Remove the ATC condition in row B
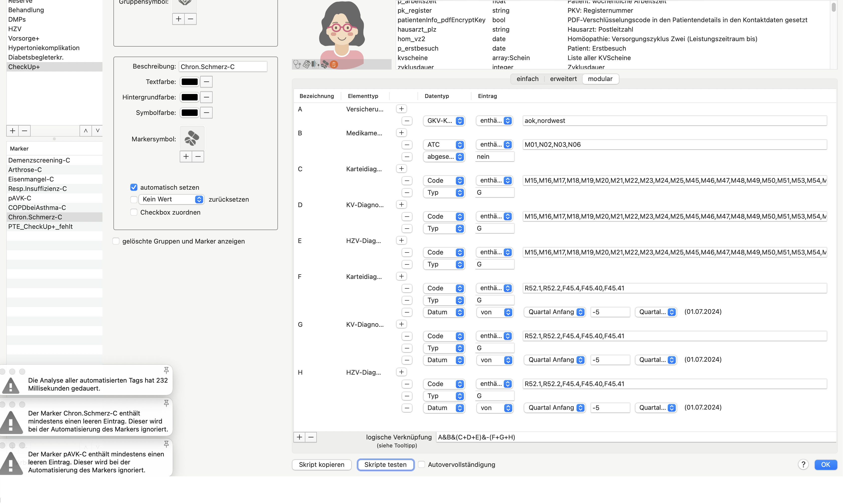 (x=407, y=145)
